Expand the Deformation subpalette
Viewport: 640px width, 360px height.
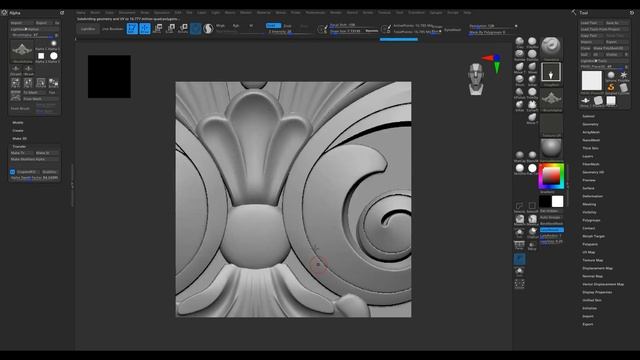[x=592, y=196]
